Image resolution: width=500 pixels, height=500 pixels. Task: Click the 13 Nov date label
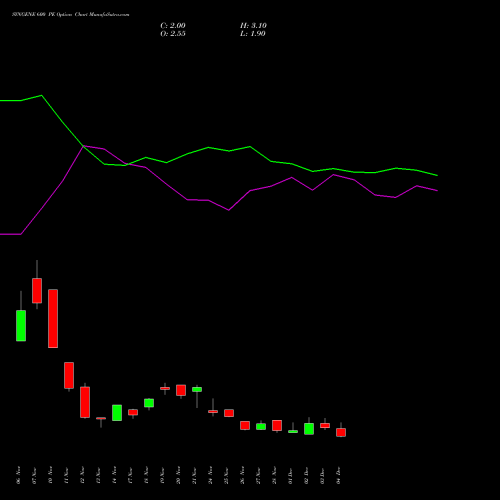[x=98, y=475]
